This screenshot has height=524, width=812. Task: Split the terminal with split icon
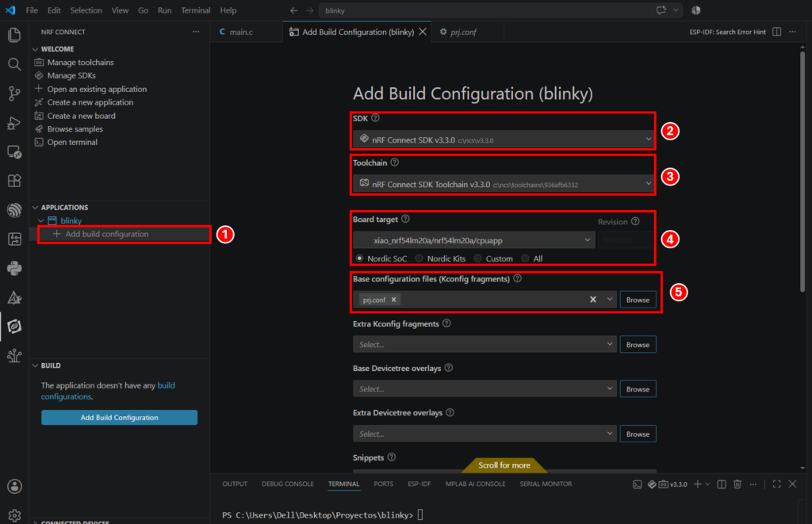coord(722,484)
